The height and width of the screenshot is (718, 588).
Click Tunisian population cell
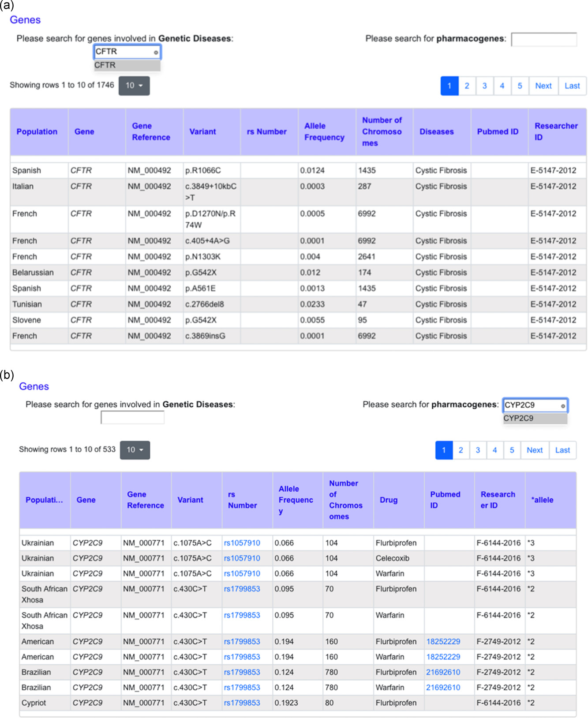(x=39, y=304)
